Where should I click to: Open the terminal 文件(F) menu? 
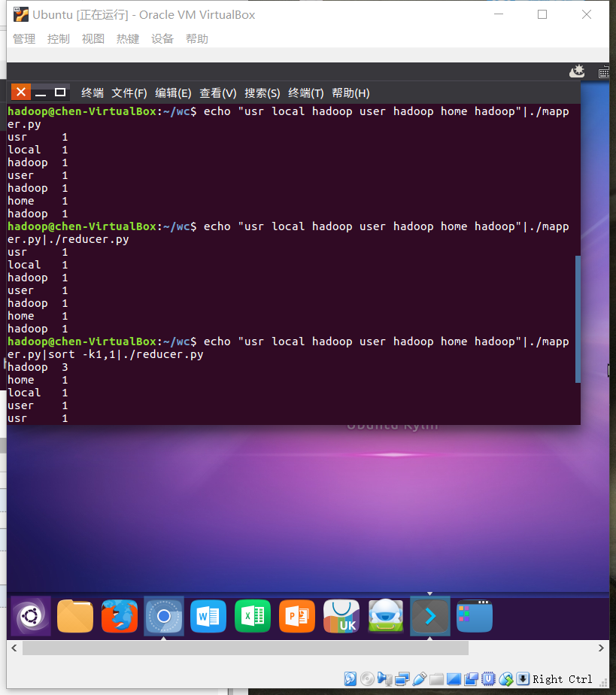click(129, 93)
